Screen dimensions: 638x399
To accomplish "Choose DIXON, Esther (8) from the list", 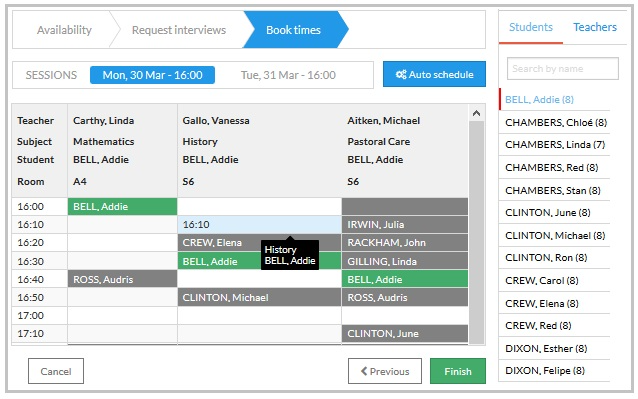I will click(546, 349).
